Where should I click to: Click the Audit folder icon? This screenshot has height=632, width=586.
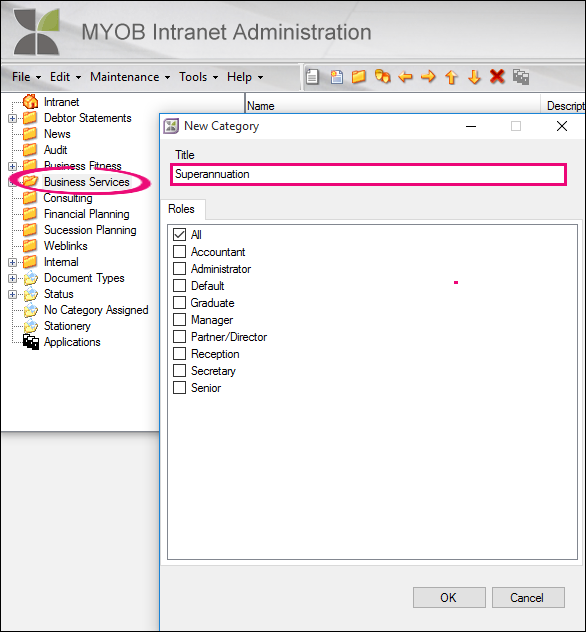30,150
